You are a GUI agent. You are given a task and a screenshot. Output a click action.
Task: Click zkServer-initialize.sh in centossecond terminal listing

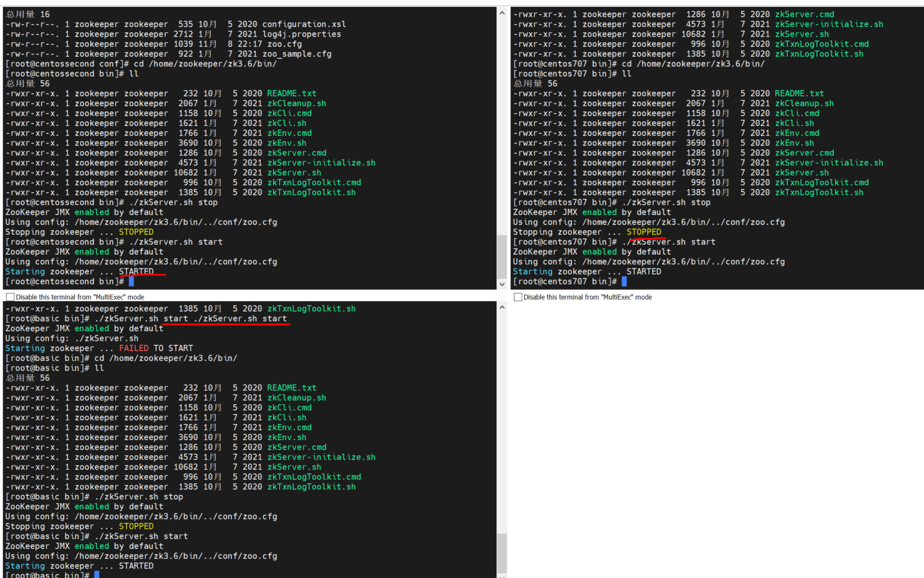(x=321, y=163)
